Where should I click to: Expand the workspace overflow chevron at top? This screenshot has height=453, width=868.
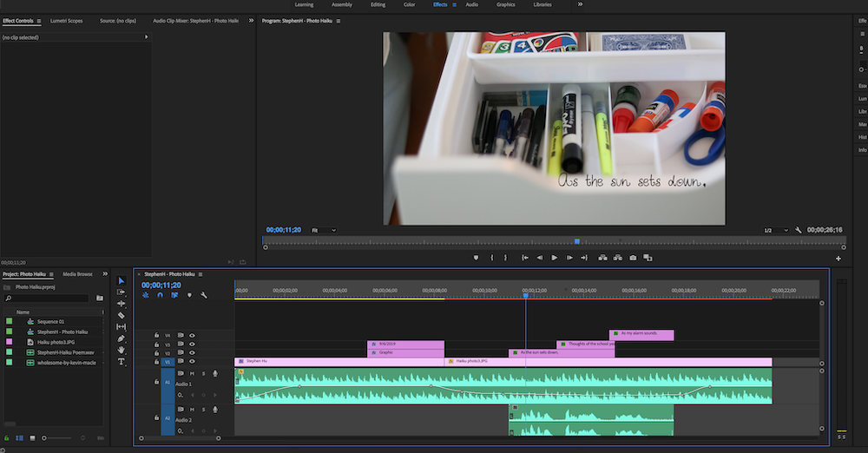(x=580, y=4)
